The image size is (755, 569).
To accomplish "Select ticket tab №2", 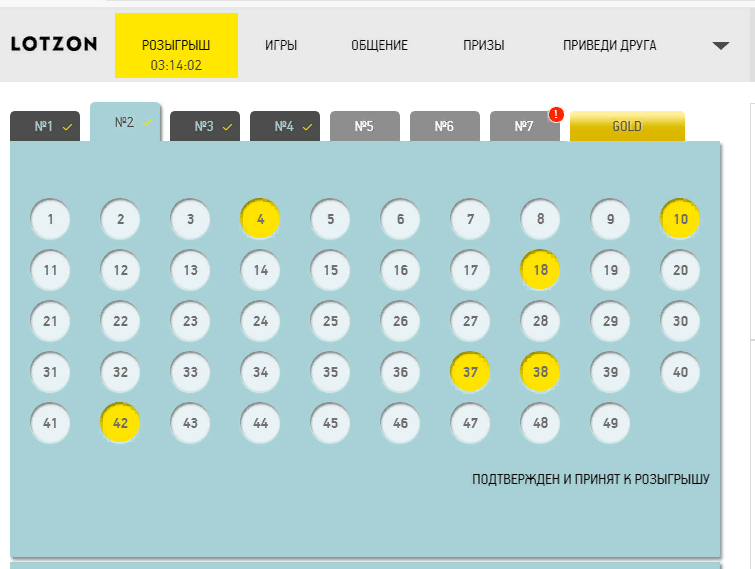I will (x=125, y=122).
